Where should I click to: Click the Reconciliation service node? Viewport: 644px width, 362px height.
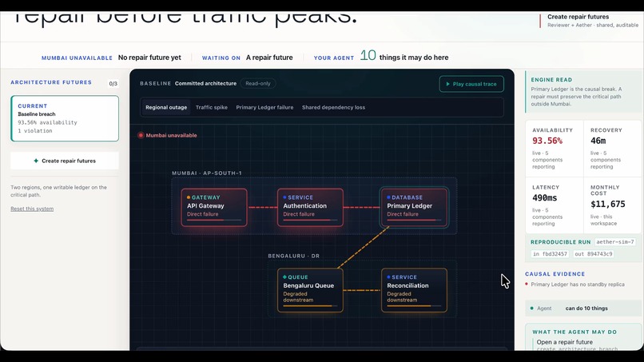click(414, 290)
